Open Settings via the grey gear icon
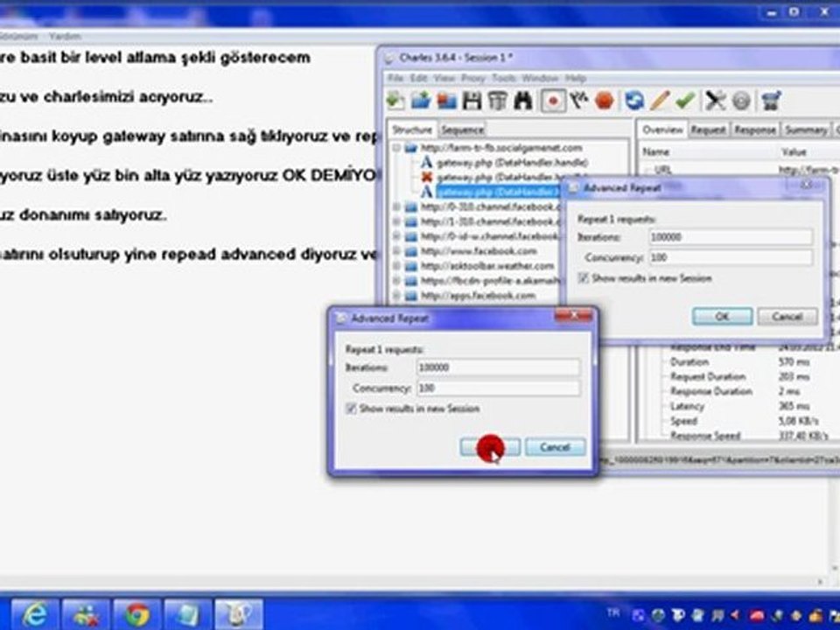The image size is (840, 630). coord(741,100)
